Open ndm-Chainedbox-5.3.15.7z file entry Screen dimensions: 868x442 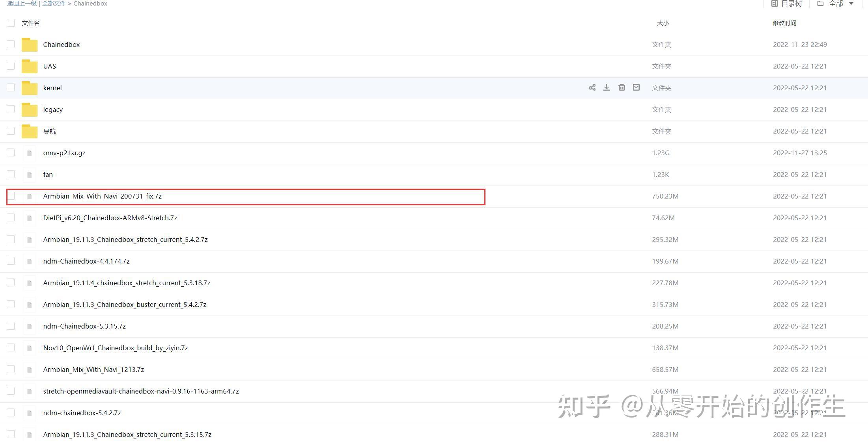pyautogui.click(x=84, y=326)
